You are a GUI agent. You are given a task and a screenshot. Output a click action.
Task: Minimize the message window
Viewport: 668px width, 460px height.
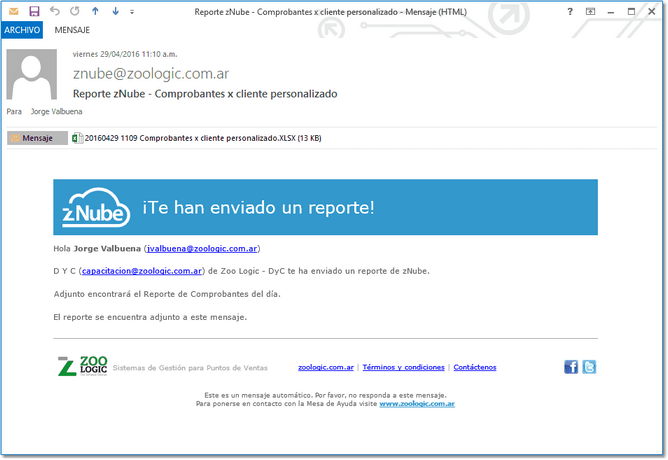tap(610, 12)
